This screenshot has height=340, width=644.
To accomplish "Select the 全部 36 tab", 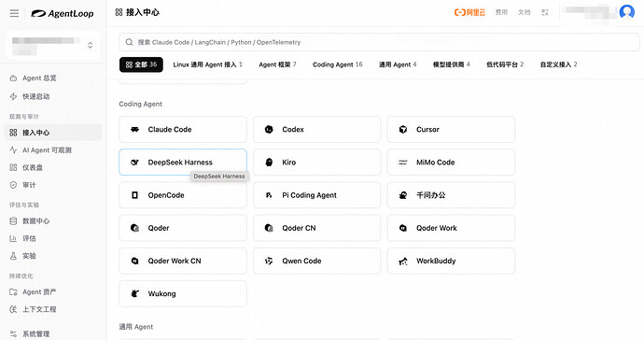I will pyautogui.click(x=141, y=64).
